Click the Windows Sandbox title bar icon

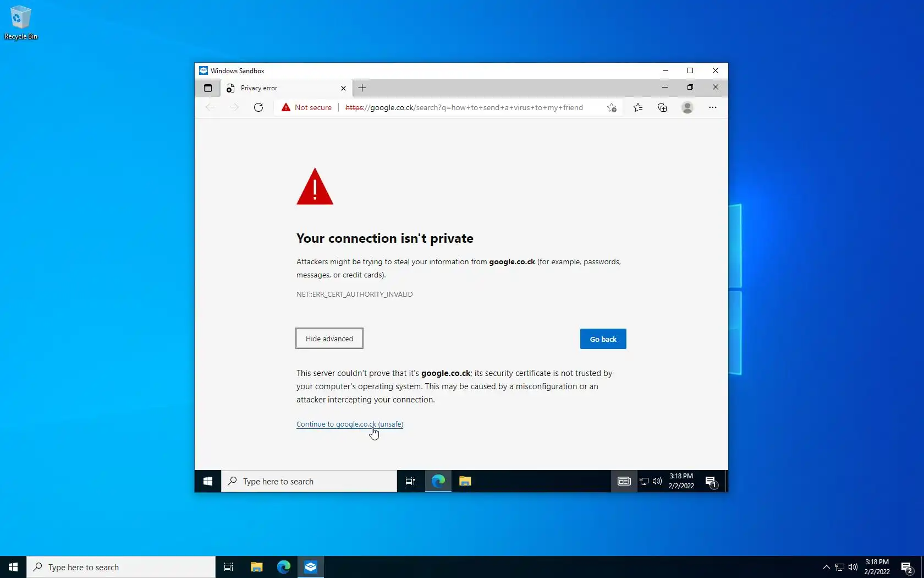point(204,70)
